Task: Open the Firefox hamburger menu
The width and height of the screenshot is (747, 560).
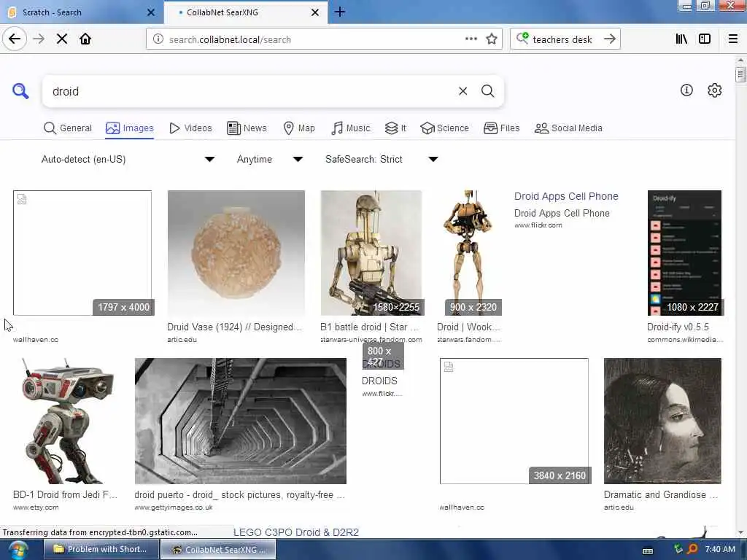Action: (x=732, y=39)
